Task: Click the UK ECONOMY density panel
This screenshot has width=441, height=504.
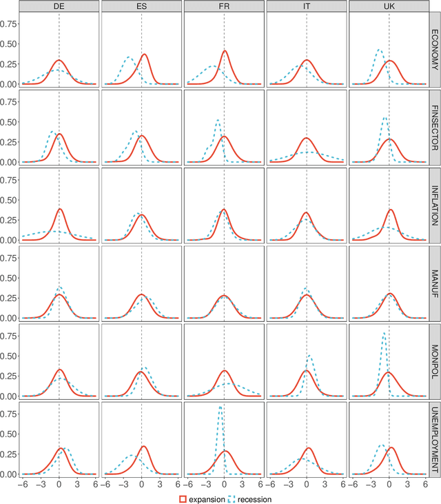Action: tap(389, 50)
